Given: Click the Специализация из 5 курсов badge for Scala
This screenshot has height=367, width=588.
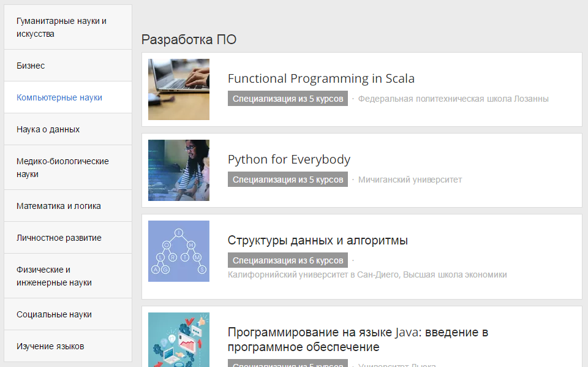Looking at the screenshot, I should (287, 97).
